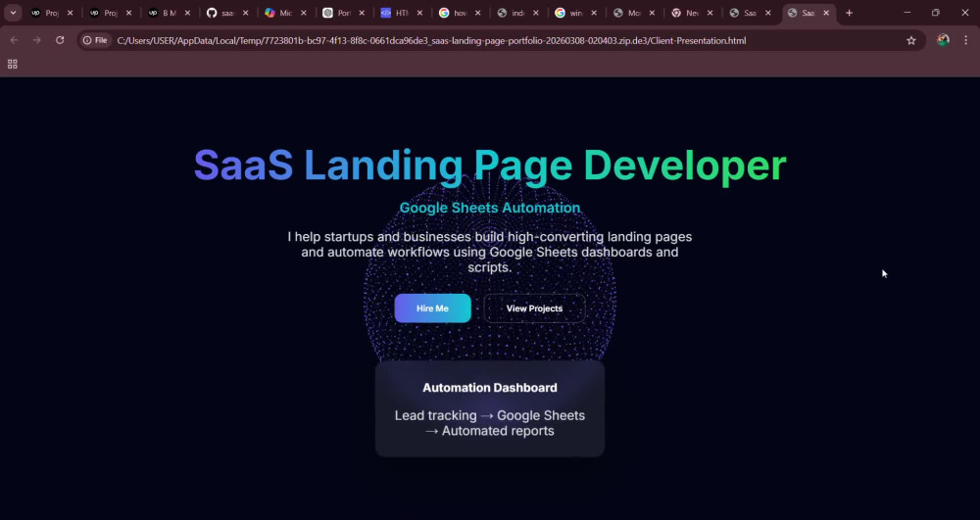The width and height of the screenshot is (980, 520).
Task: Go back to previous page
Action: tap(14, 40)
